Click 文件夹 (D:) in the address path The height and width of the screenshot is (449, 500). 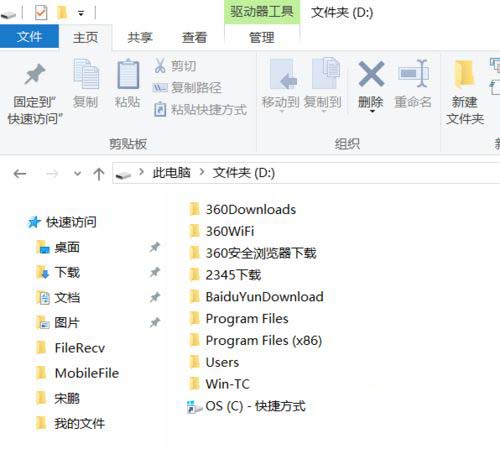[244, 173]
